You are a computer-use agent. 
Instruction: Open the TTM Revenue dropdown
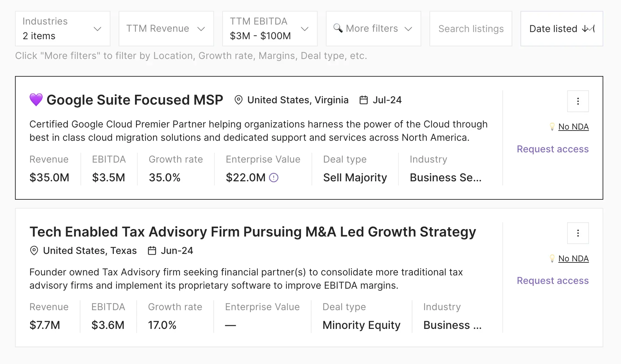point(166,29)
